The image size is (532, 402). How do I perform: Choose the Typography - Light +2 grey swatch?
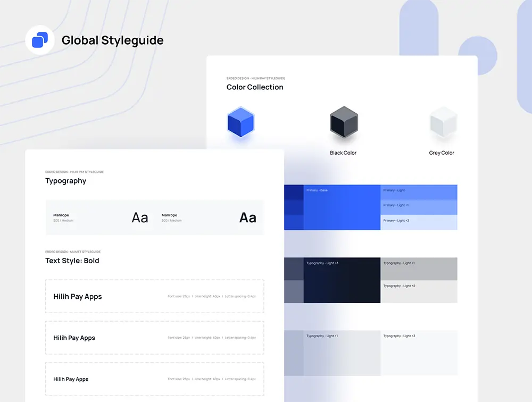point(419,292)
